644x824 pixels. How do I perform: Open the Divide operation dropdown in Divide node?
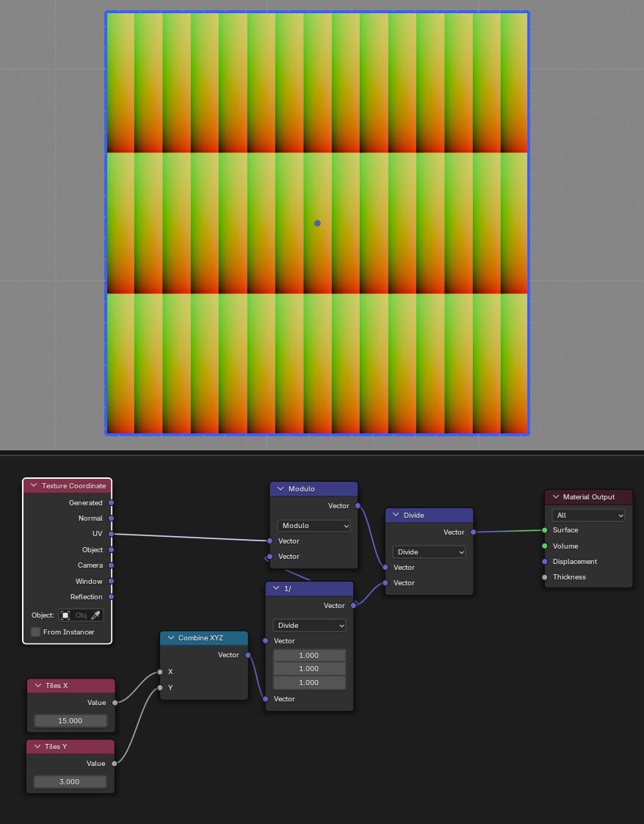point(429,552)
